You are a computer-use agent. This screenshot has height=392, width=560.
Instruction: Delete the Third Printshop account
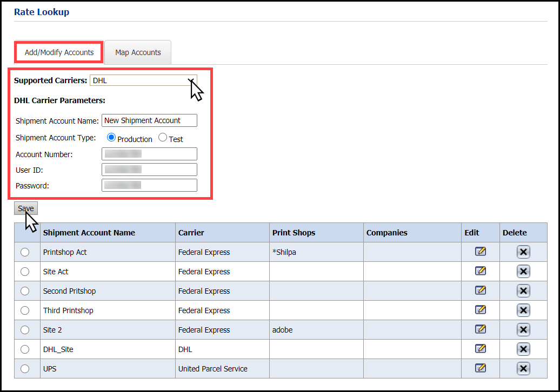click(x=523, y=310)
